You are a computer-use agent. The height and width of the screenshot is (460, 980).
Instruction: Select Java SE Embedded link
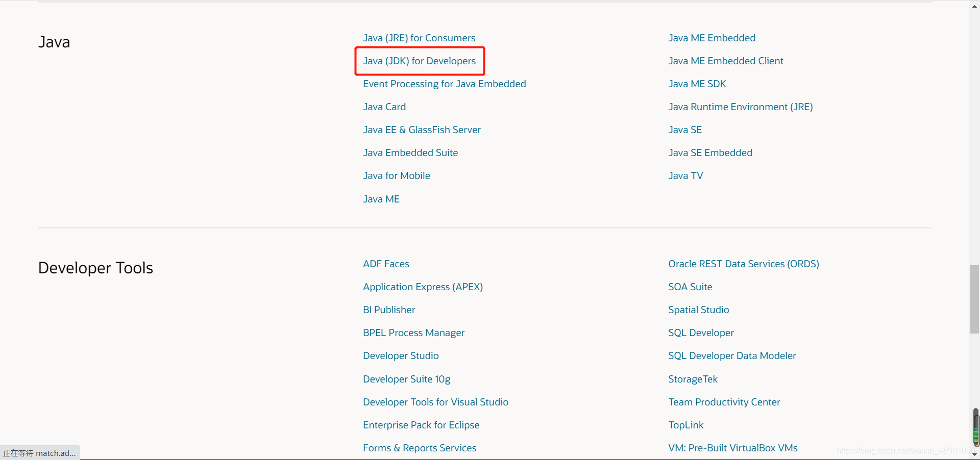710,153
